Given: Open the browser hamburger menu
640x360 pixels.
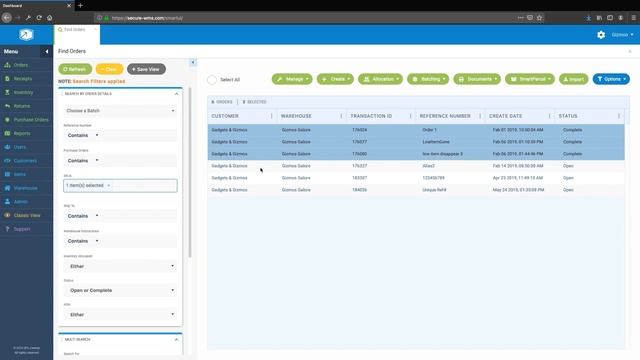Looking at the screenshot, I should click(633, 18).
